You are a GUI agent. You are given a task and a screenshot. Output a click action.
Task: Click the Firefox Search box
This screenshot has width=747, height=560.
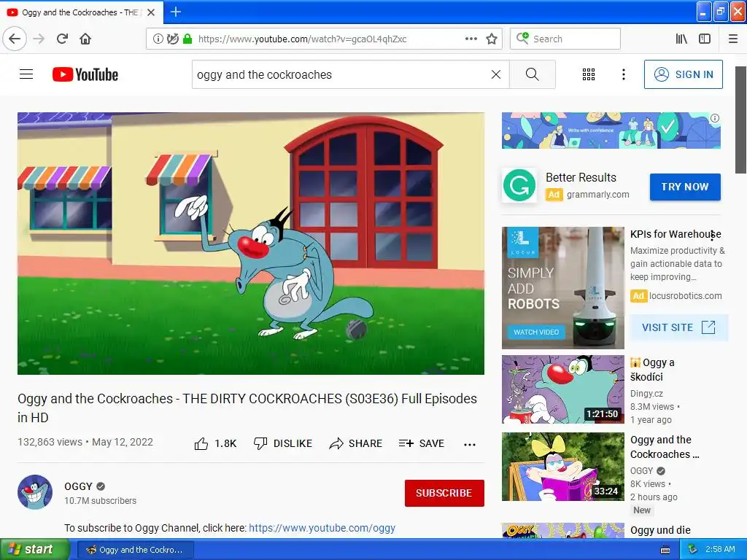(x=565, y=39)
